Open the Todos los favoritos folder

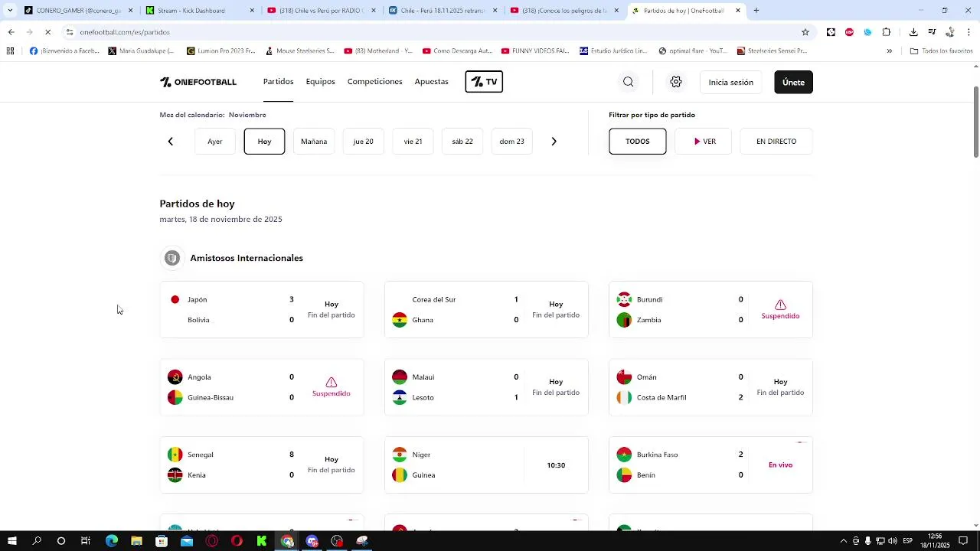pos(941,51)
